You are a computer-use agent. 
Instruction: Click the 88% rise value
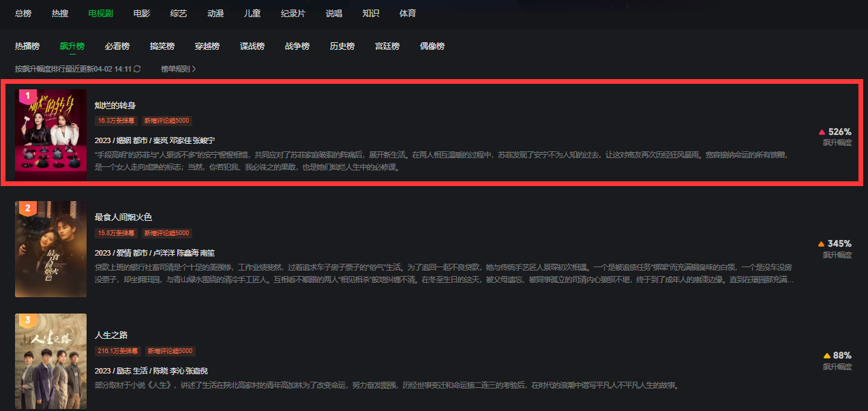[843, 355]
